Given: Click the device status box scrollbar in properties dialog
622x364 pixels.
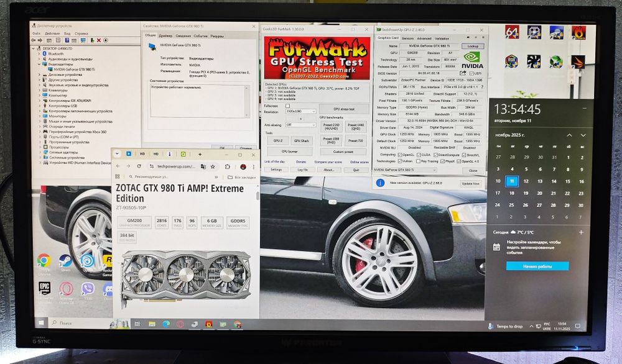Looking at the screenshot, I should point(246,101).
